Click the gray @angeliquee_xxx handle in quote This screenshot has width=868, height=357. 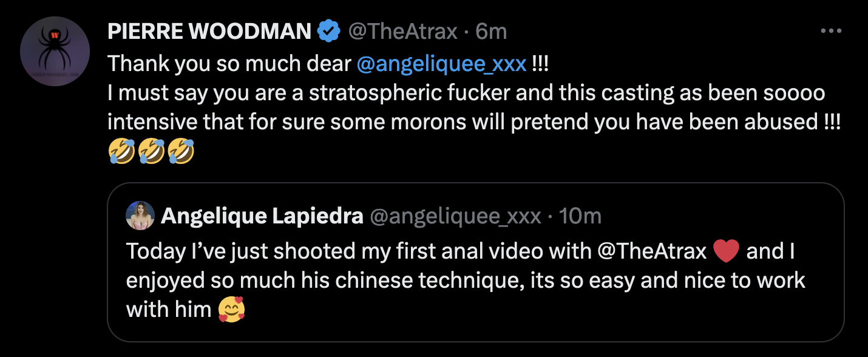pyautogui.click(x=455, y=216)
